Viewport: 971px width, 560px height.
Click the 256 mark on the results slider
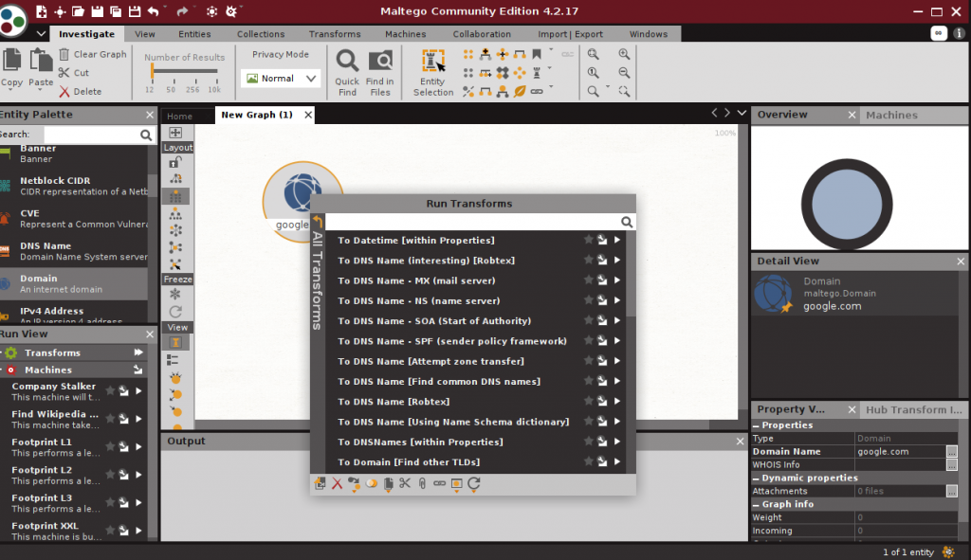coord(192,90)
